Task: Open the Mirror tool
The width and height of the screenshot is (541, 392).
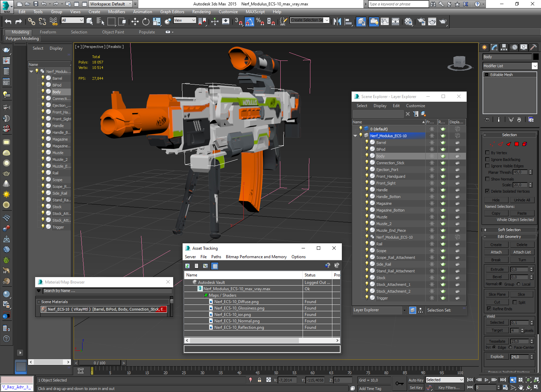Action: [x=337, y=22]
